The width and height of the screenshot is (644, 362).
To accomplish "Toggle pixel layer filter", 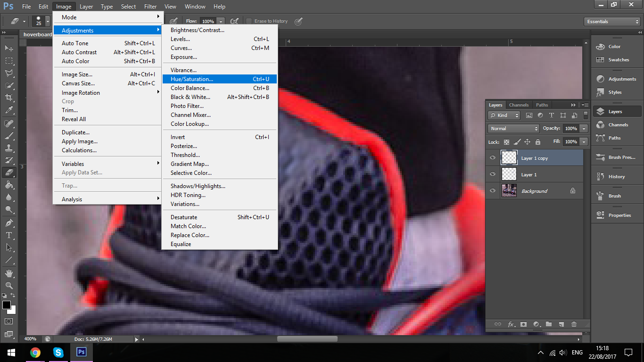I will coord(529,115).
